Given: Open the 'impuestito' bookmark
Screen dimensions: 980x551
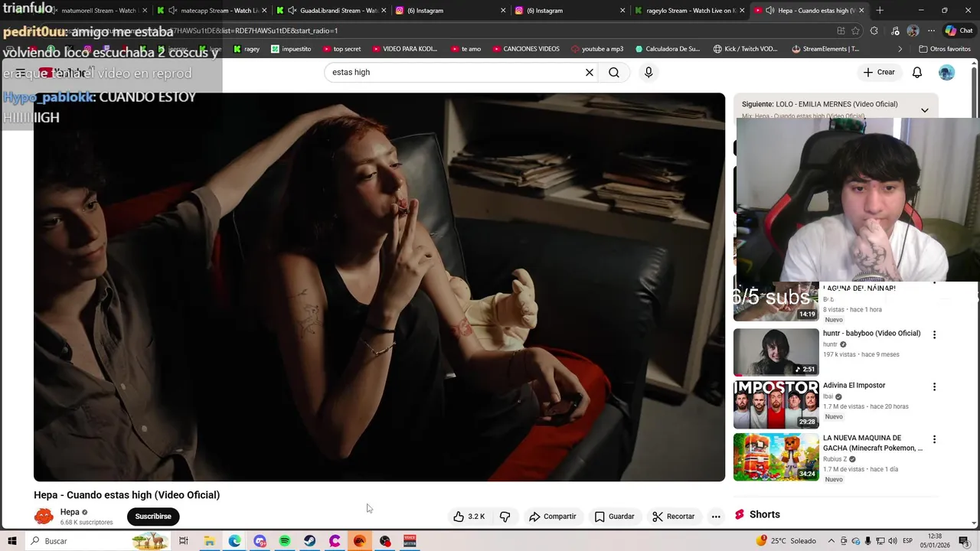Looking at the screenshot, I should 291,49.
